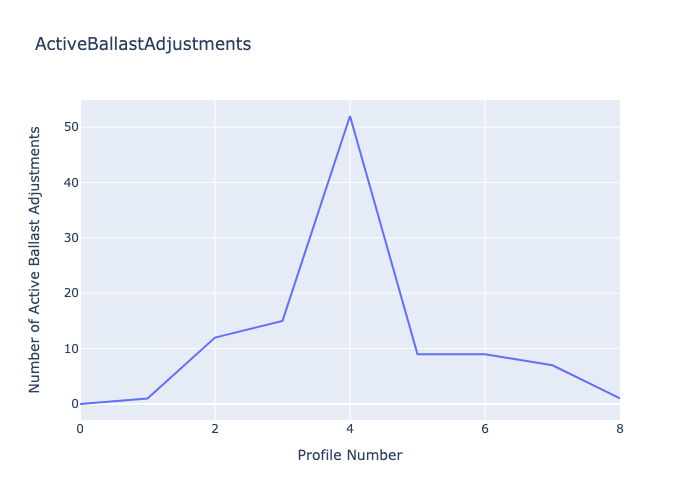Click the line's starting point at profile 0
The height and width of the screenshot is (500, 700).
tap(81, 404)
